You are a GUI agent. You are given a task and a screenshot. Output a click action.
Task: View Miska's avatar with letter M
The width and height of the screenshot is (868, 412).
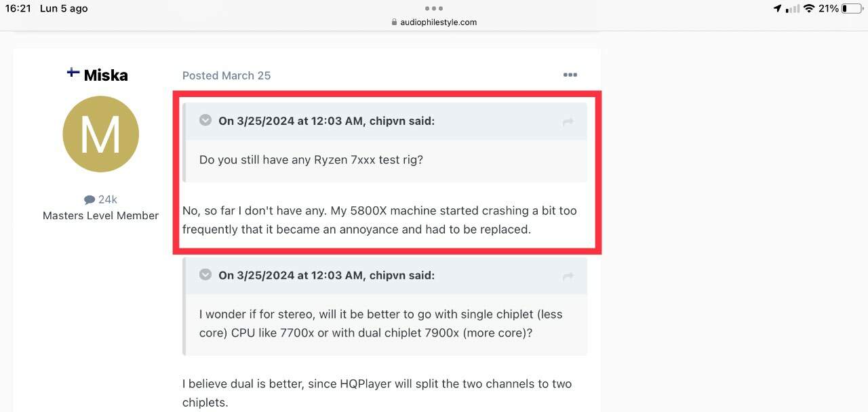pyautogui.click(x=100, y=134)
